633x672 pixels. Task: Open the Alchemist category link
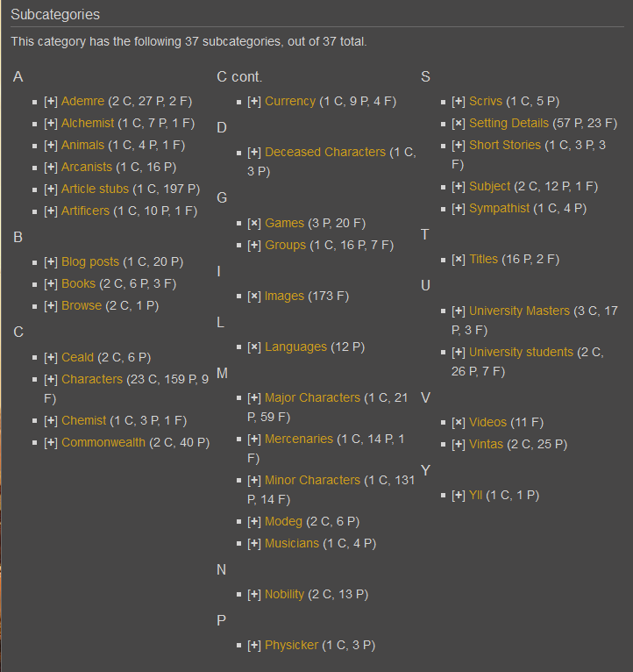88,124
